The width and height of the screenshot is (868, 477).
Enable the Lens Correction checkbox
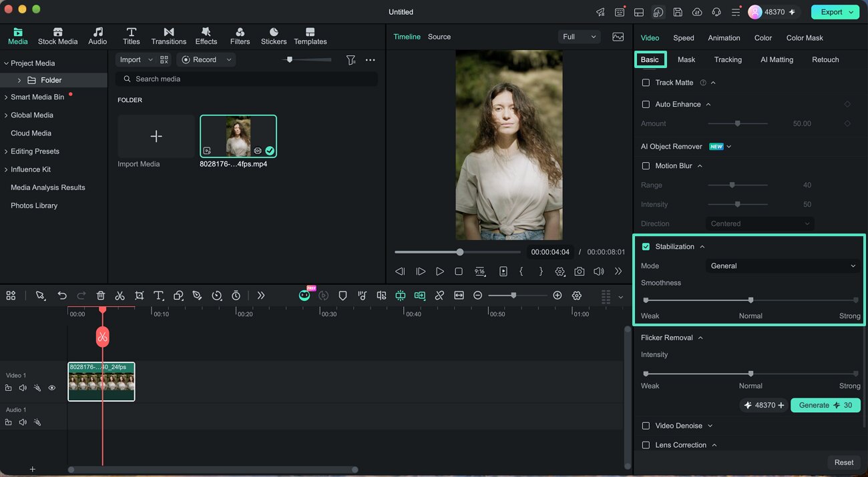[x=646, y=445]
